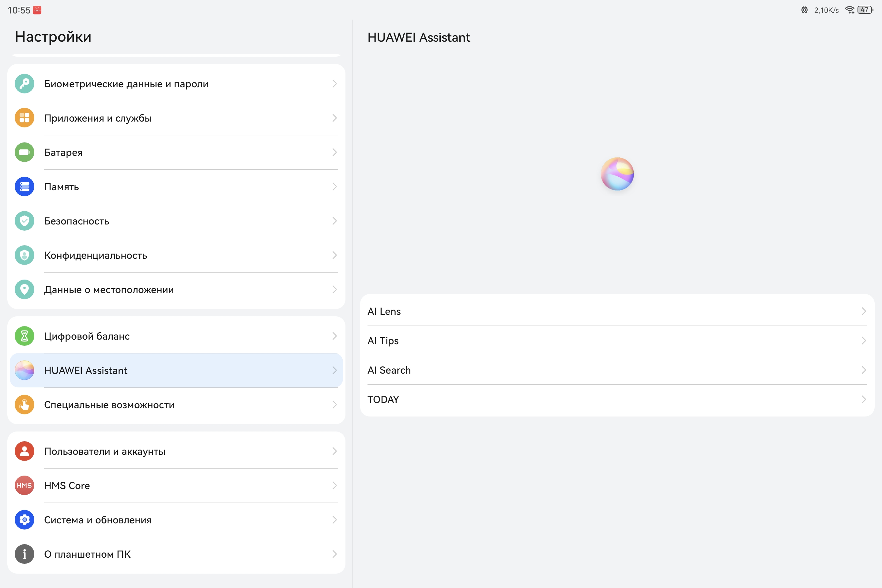Click the key icon for Биометрические данные
The width and height of the screenshot is (882, 588).
coord(24,84)
